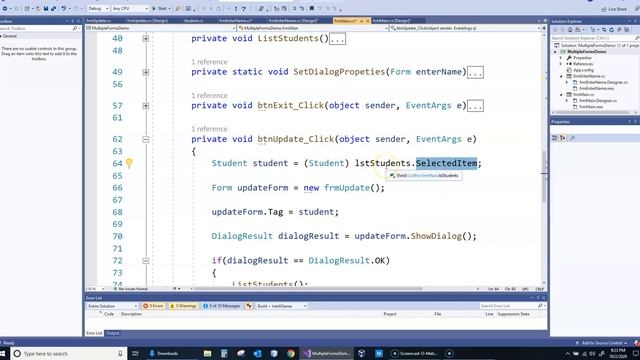
Task: Switch to the frmEnterName.cs [Design] tab
Action: point(293,20)
